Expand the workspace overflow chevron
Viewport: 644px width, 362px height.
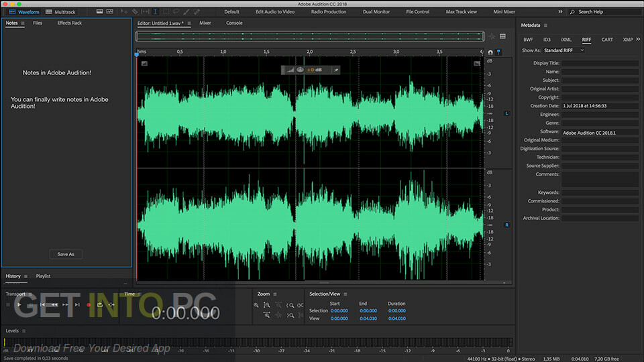pyautogui.click(x=560, y=12)
